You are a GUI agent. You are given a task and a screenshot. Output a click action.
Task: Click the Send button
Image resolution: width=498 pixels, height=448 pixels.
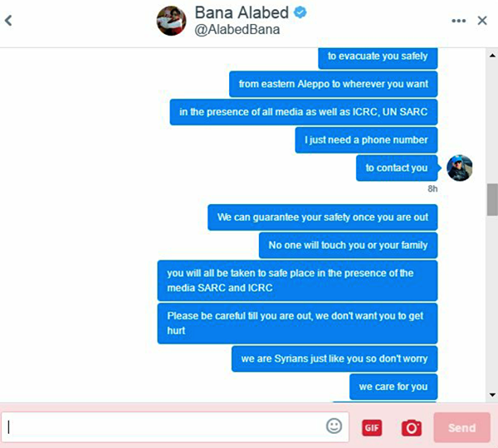[x=461, y=428]
